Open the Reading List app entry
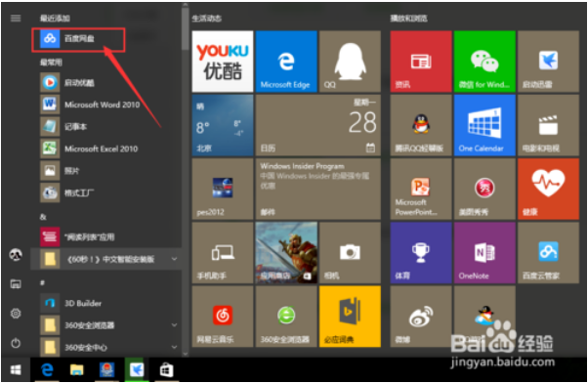 click(106, 236)
